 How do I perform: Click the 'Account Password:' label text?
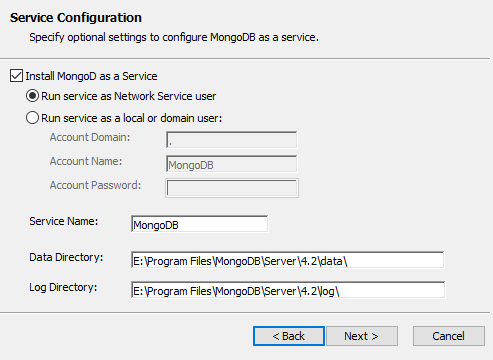pyautogui.click(x=95, y=185)
